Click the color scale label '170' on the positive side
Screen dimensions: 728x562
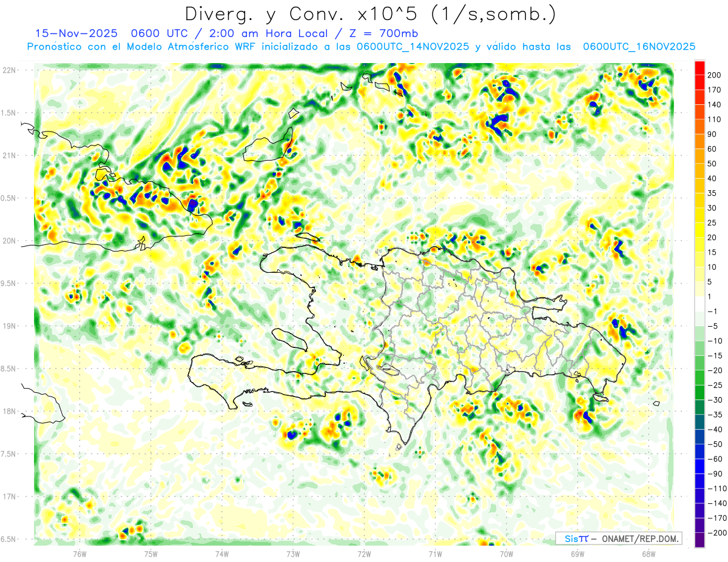tap(715, 90)
